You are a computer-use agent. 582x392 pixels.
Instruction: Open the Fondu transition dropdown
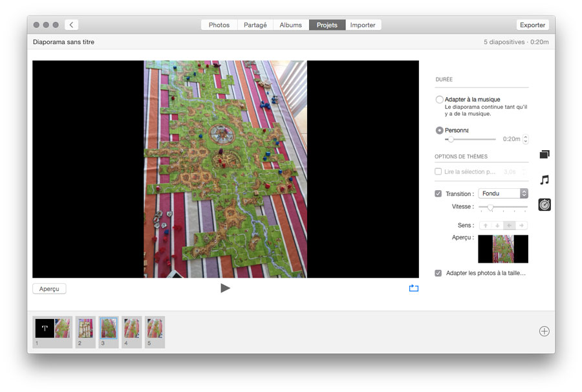pos(503,193)
